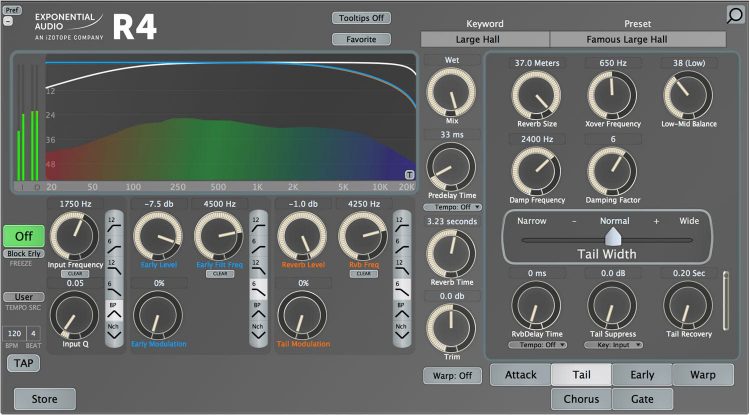
Task: Select Nch notch for Rvb Freq filter
Action: 402,332
